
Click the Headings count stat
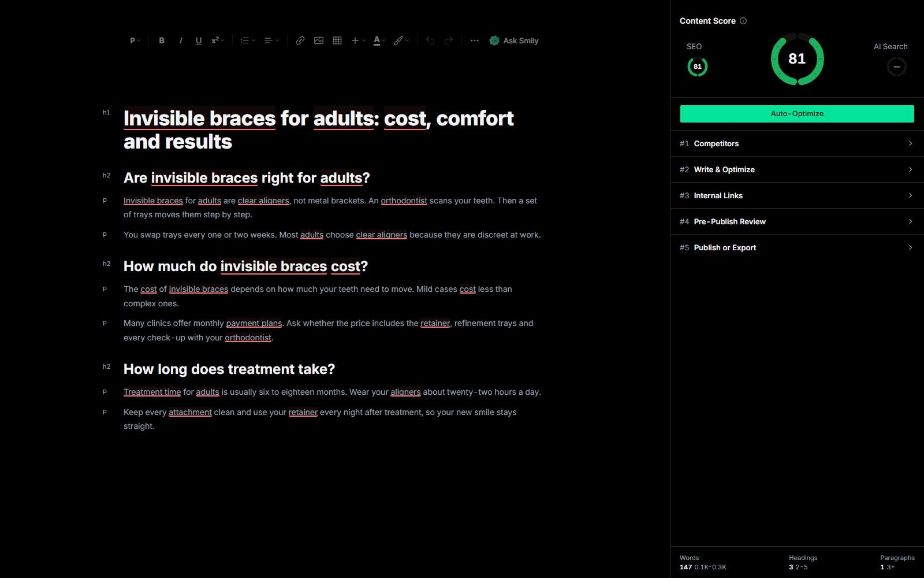(x=803, y=562)
